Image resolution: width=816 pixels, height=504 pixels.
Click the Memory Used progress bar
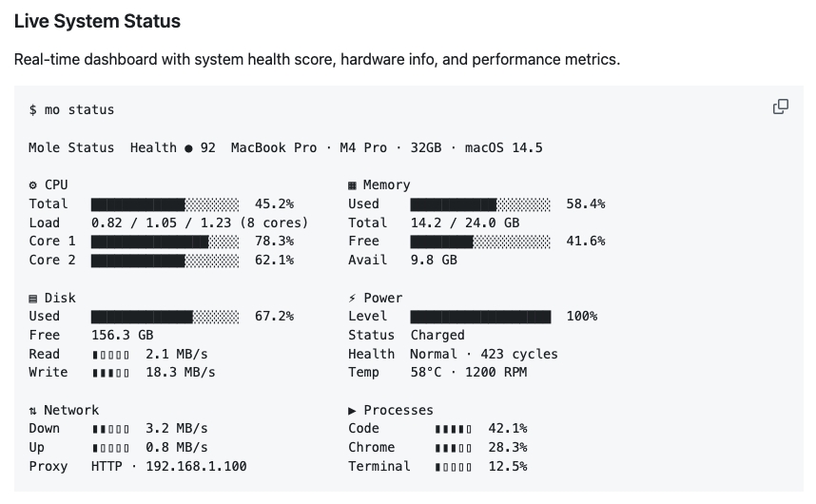[x=480, y=204]
